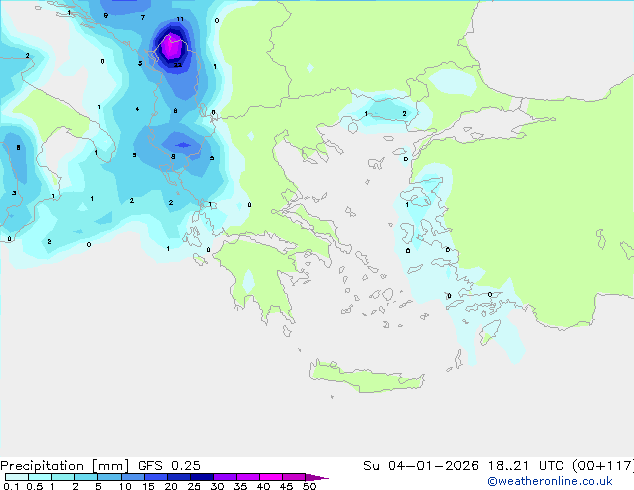Select the legend swatch between 5 and 10

(x=109, y=477)
